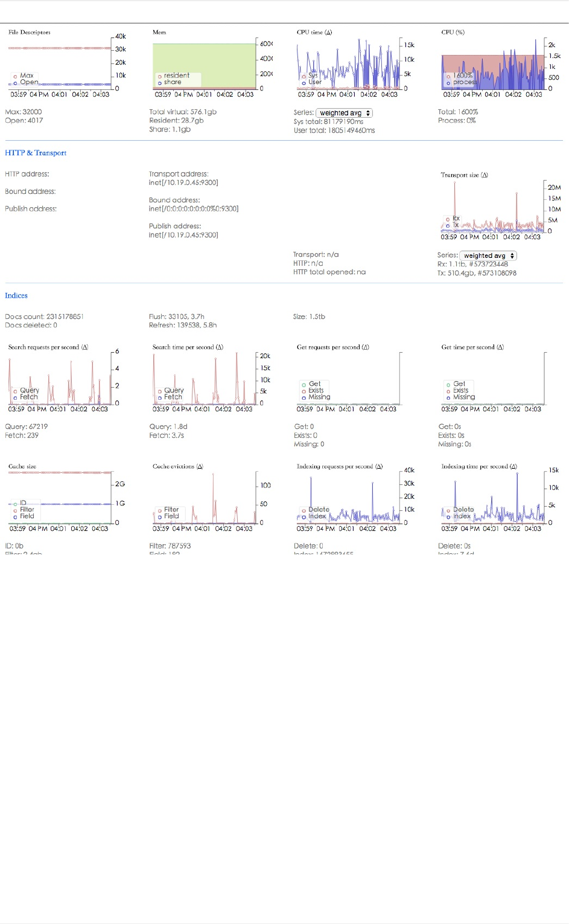
Task: Click the Transport address inet[/10.19.0.45:9300] value
Action: click(x=183, y=182)
